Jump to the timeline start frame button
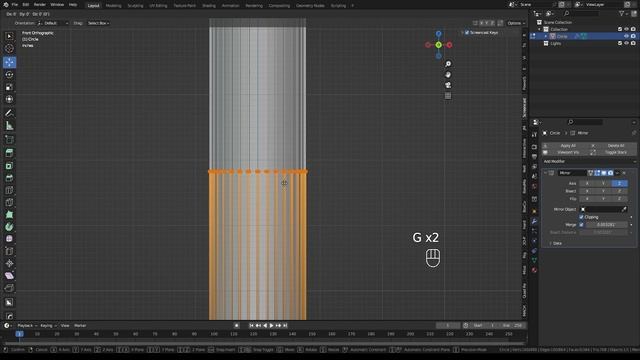Viewport: 640px width, 360px height. [x=251, y=326]
